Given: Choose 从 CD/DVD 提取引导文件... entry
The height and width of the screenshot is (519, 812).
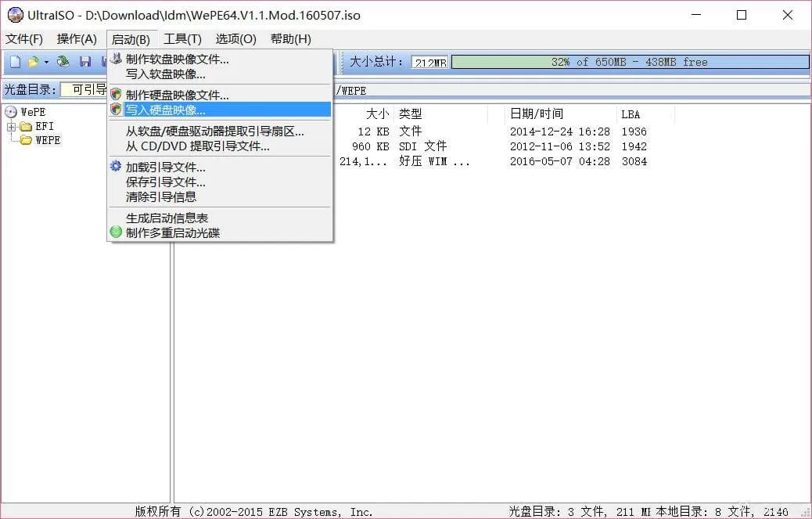Looking at the screenshot, I should tap(220, 146).
